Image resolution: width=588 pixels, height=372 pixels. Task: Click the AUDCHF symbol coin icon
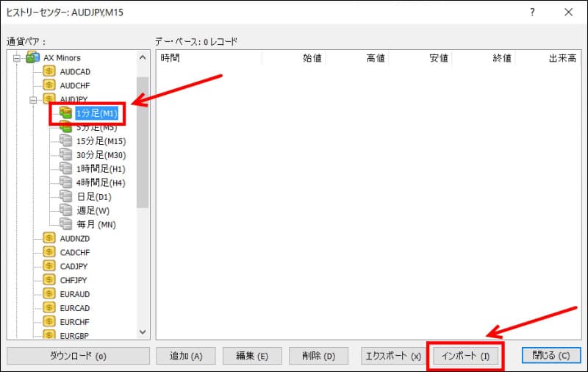click(x=49, y=85)
